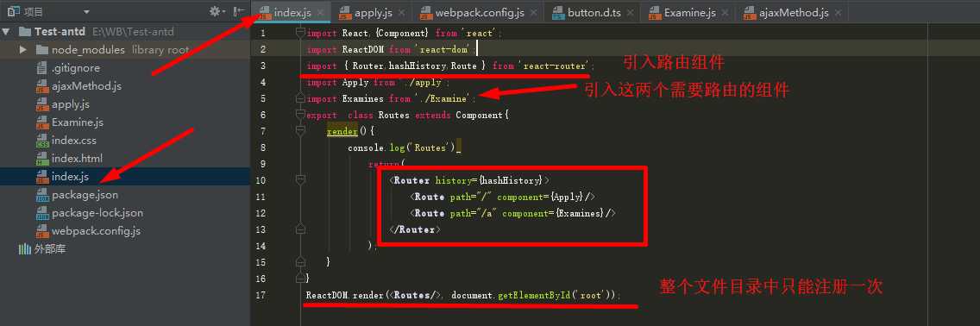Click the node_modules folder icon

coord(42,50)
